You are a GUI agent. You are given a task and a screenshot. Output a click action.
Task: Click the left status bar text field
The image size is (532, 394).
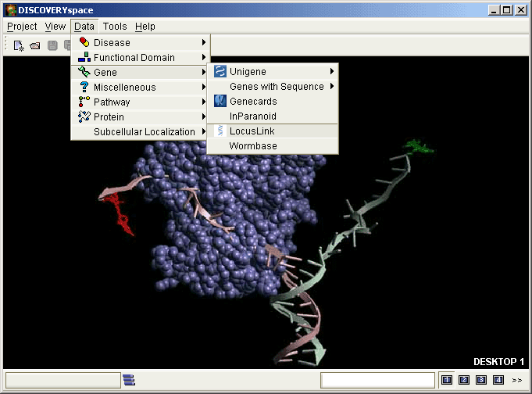pyautogui.click(x=63, y=380)
